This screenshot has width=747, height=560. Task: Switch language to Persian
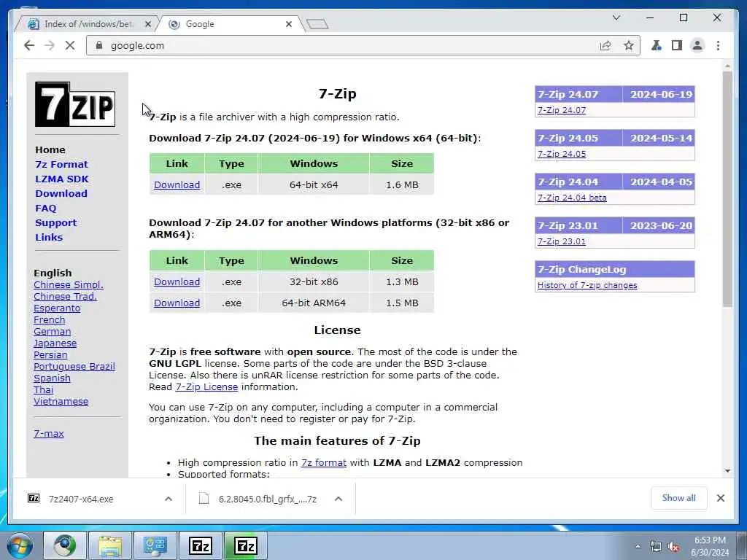pos(50,355)
